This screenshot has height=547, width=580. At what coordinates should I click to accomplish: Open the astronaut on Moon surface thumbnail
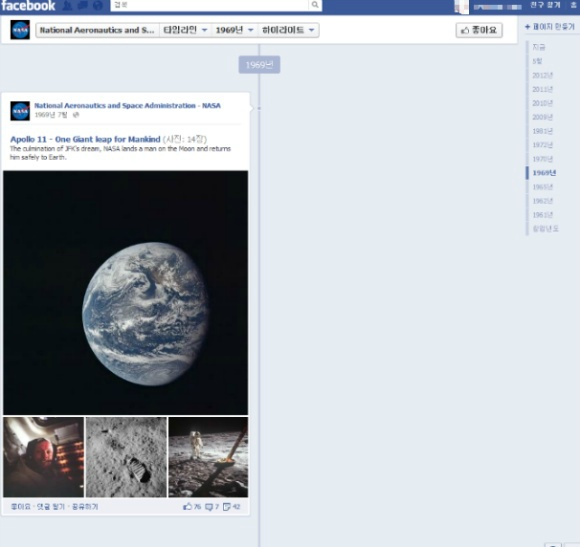208,457
